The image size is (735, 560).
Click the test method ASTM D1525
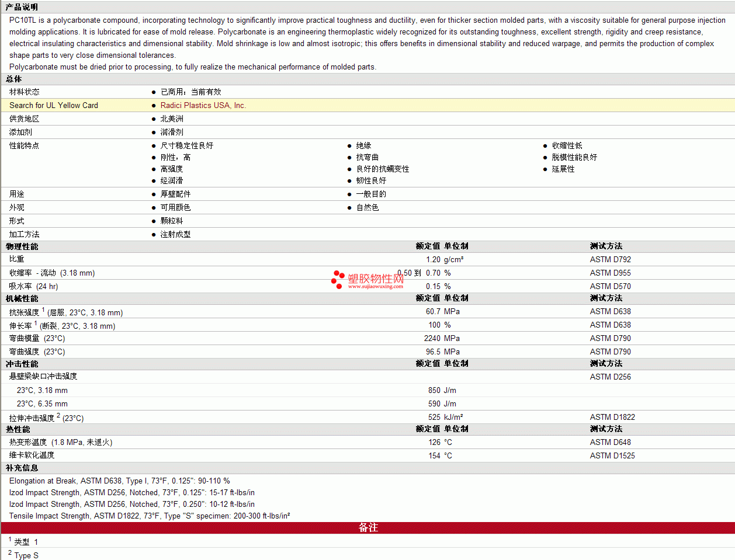coord(612,455)
